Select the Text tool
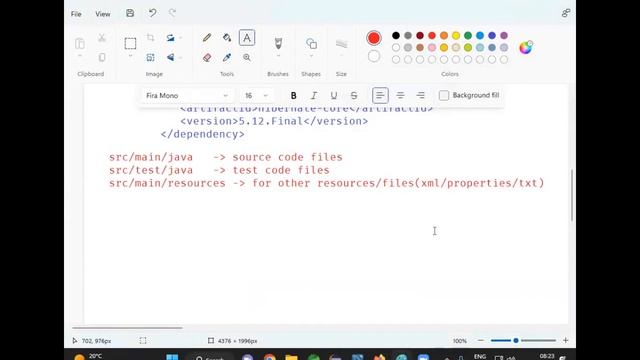 pos(247,38)
